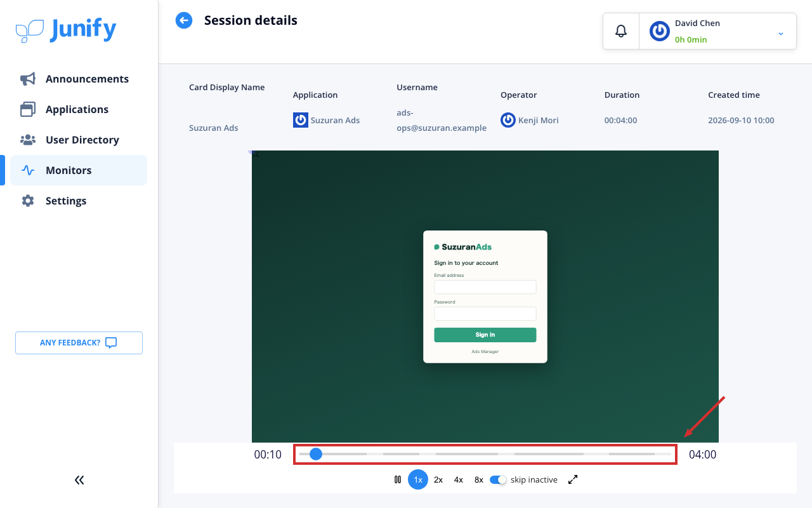Click the elapsed time 00:10
The height and width of the screenshot is (508, 812).
(268, 455)
